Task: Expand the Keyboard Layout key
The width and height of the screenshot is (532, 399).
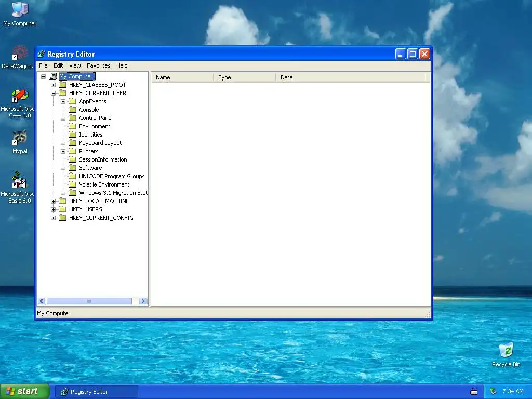Action: point(63,143)
